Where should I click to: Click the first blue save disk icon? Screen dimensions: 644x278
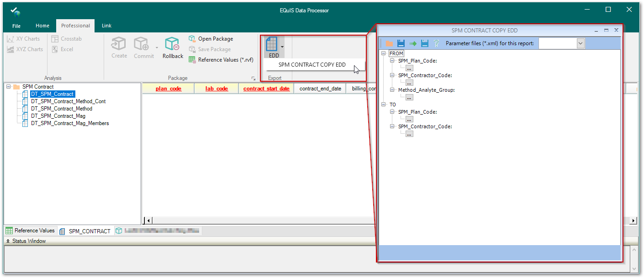[x=401, y=43]
